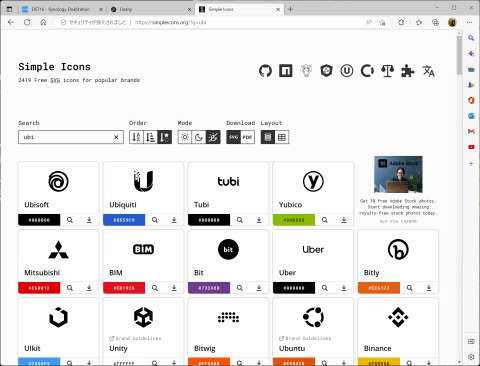The width and height of the screenshot is (480, 366).
Task: Switch to the Dashy browser tab
Action: coord(151,9)
